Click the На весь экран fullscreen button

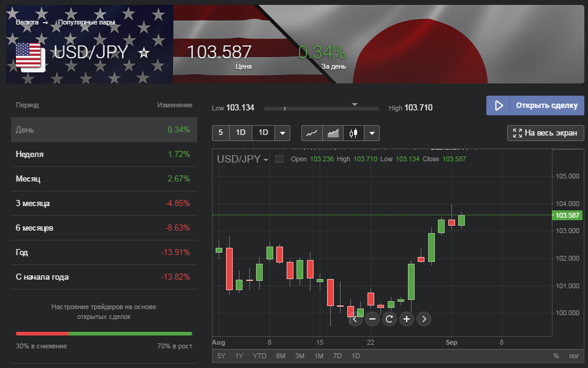546,133
